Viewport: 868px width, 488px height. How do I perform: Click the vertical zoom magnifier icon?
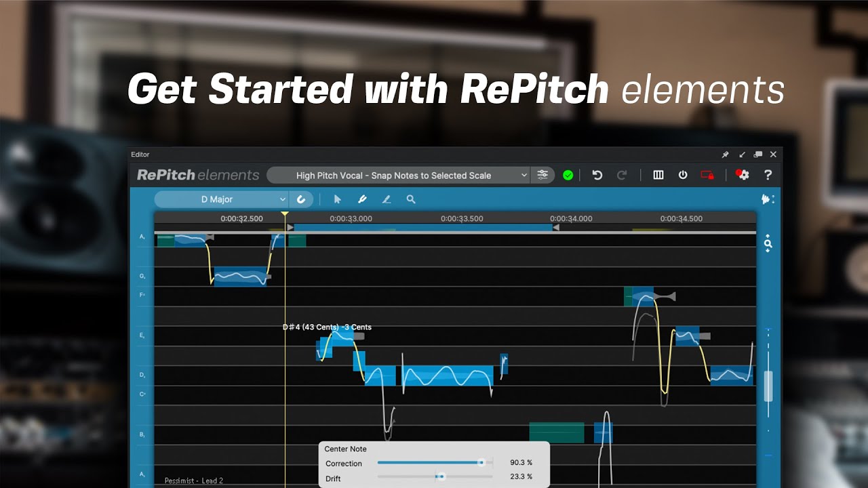click(768, 243)
